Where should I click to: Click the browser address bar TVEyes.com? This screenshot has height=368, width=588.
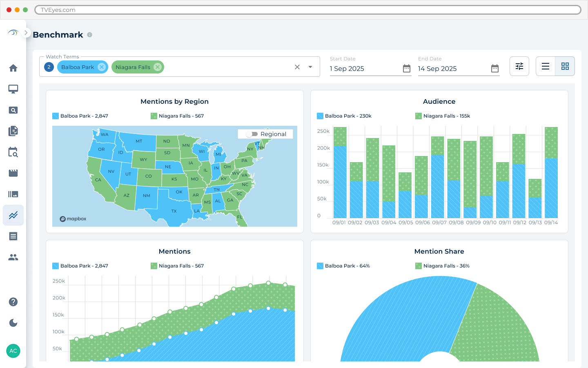[308, 10]
